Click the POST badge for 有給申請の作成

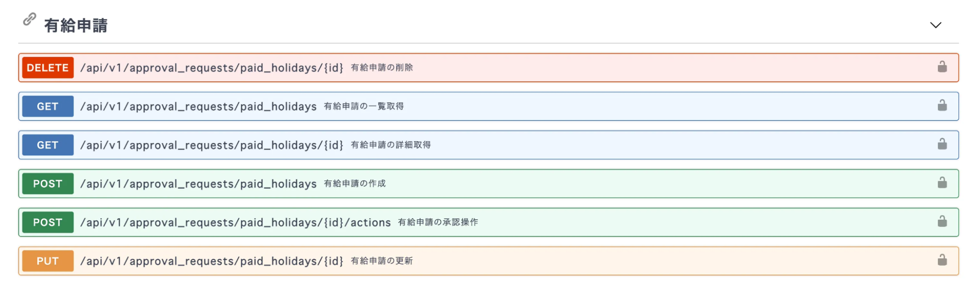pos(48,184)
